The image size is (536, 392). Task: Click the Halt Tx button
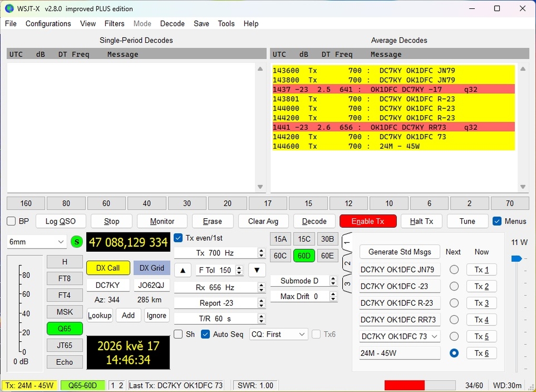pyautogui.click(x=421, y=221)
